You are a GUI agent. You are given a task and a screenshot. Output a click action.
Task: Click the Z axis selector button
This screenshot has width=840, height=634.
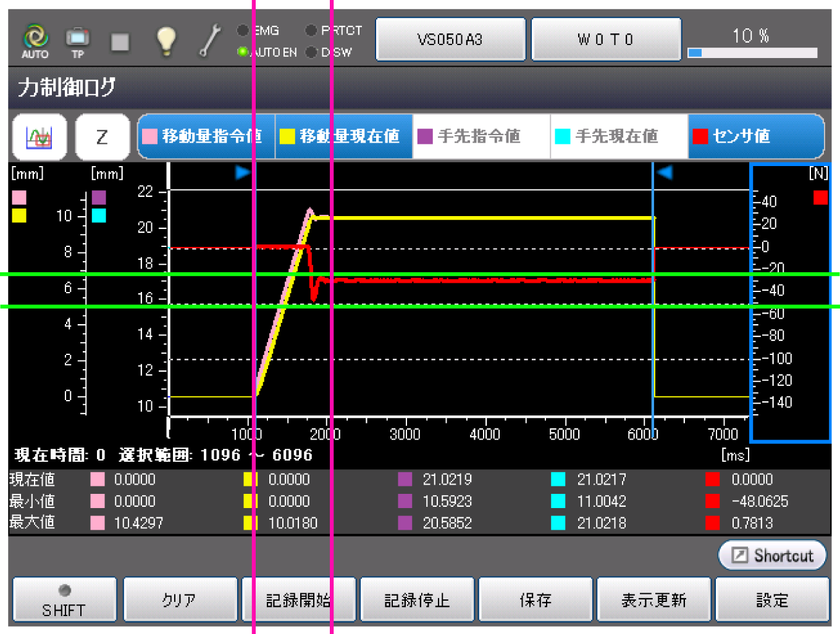click(x=102, y=136)
